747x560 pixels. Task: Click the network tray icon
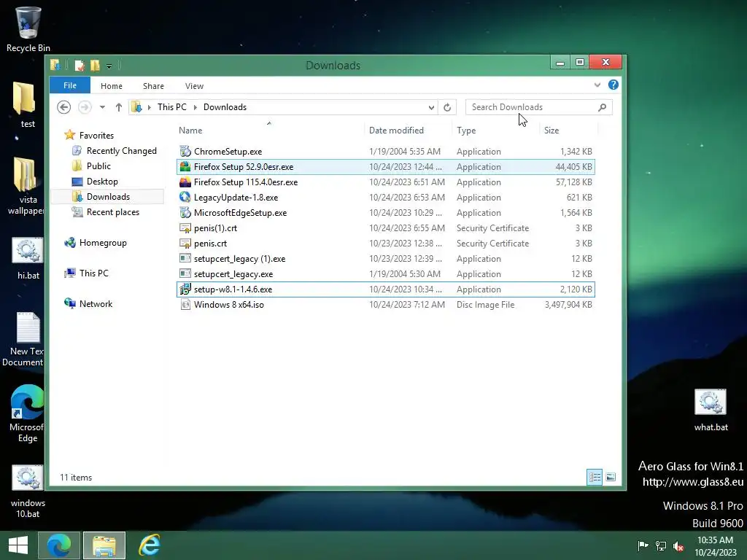click(x=661, y=545)
